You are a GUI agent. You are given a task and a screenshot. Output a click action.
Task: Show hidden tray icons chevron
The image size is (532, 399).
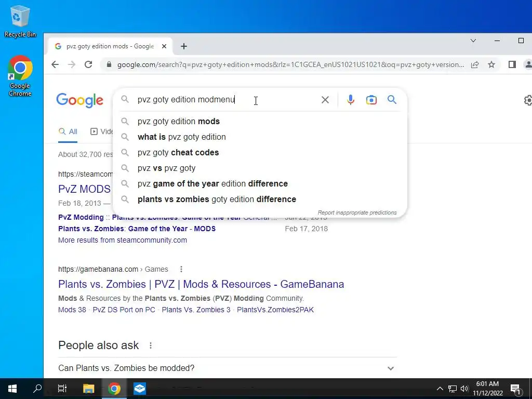coord(440,389)
